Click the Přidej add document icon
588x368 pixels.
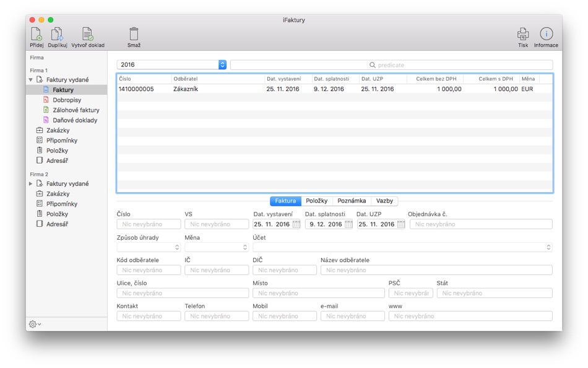click(37, 34)
